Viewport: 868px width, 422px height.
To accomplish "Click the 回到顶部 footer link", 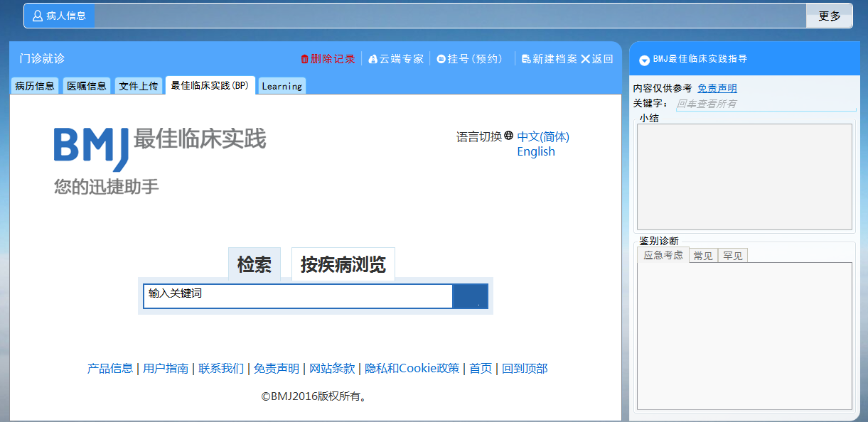I will coord(525,368).
